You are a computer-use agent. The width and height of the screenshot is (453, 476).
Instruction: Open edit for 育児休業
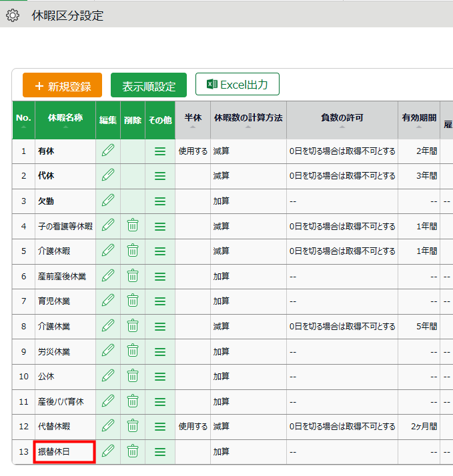pos(108,301)
